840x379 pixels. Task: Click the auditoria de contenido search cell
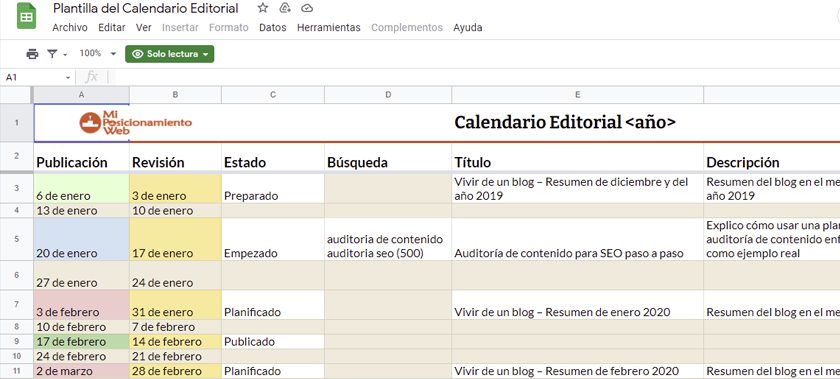[388, 239]
